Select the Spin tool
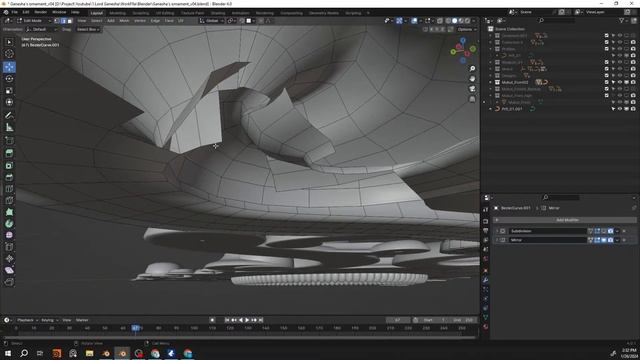The height and width of the screenshot is (360, 640). pos(9,224)
